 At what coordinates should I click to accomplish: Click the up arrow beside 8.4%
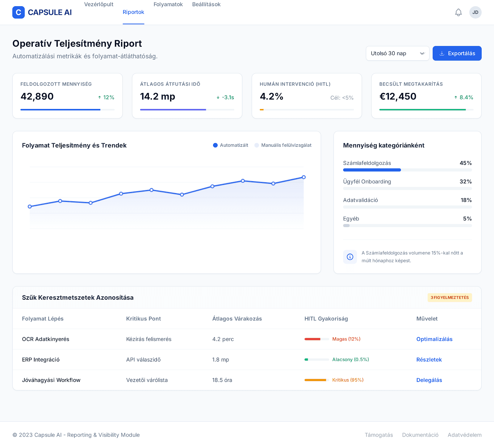456,97
